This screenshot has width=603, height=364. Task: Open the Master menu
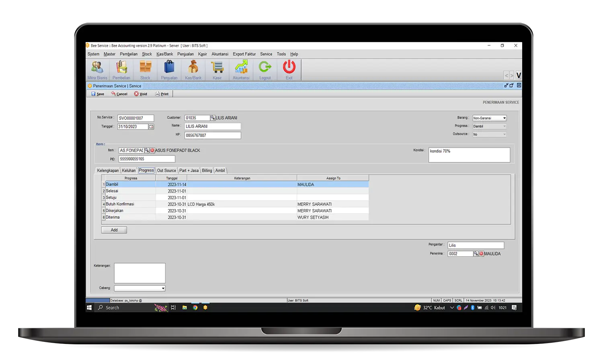click(109, 54)
